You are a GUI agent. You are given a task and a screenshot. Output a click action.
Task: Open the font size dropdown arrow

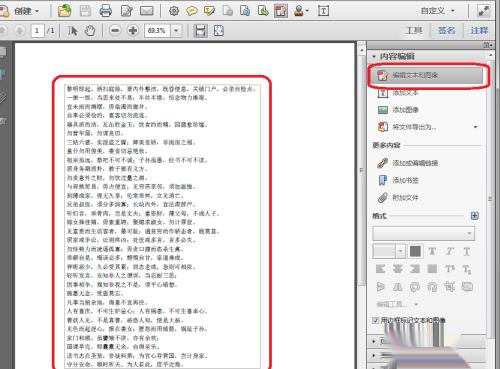pyautogui.click(x=400, y=251)
